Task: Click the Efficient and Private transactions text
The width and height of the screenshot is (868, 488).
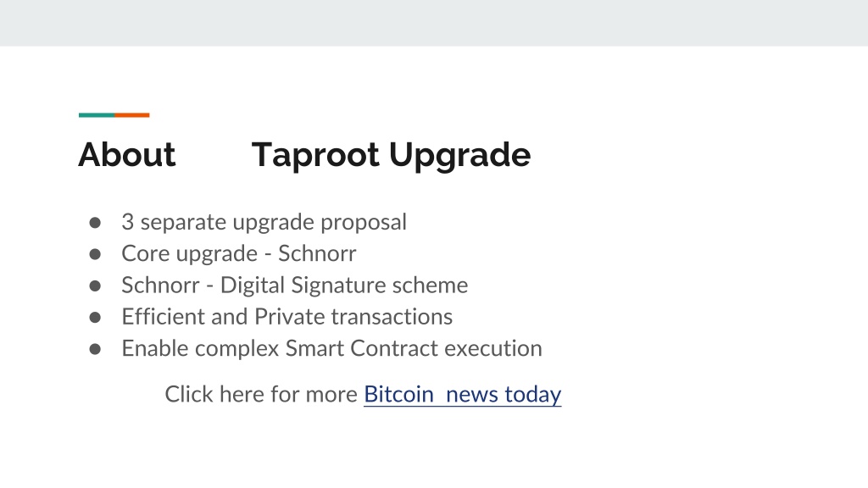Action: 287,317
